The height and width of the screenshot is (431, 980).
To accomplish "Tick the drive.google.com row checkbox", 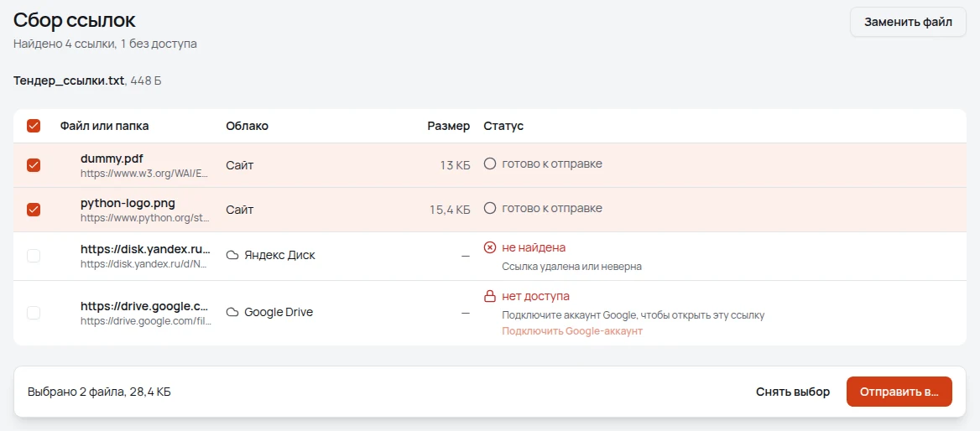I will [34, 312].
